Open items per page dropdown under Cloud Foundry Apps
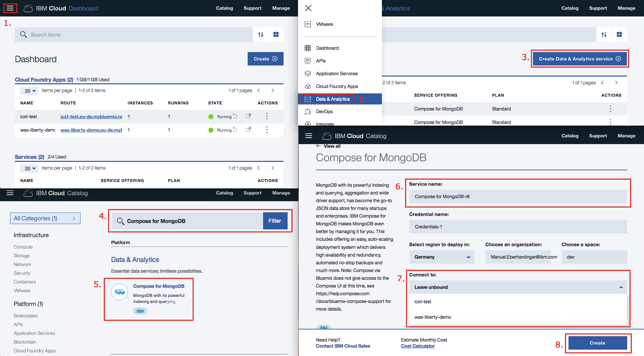Image resolution: width=644 pixels, height=356 pixels. tap(30, 91)
